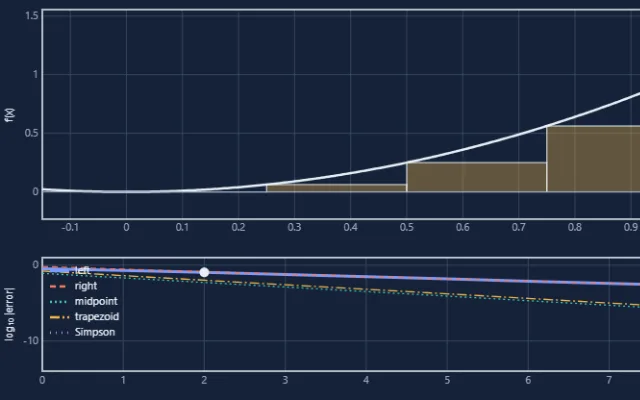Toggle the 'right' legend entry
Viewport: 640px width, 400px height.
(x=73, y=286)
